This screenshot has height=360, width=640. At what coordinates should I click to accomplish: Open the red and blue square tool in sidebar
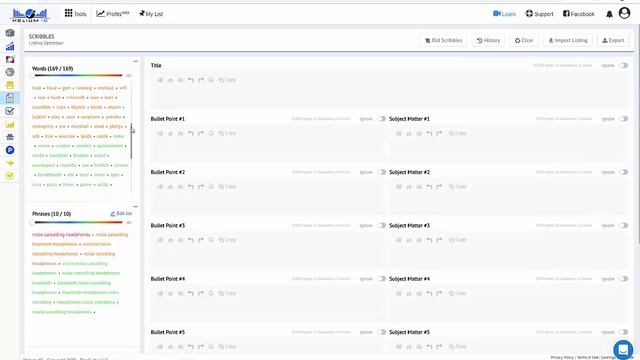[x=10, y=59]
